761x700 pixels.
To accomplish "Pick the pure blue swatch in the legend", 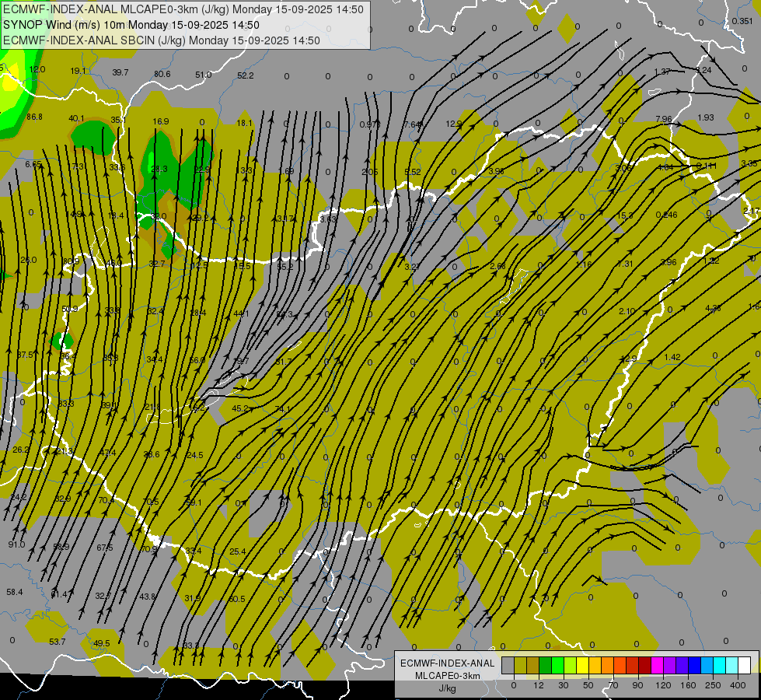I will coord(694,665).
